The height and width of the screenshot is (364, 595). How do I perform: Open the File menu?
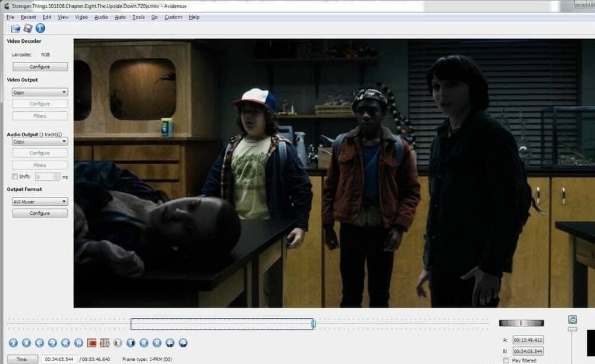[10, 17]
